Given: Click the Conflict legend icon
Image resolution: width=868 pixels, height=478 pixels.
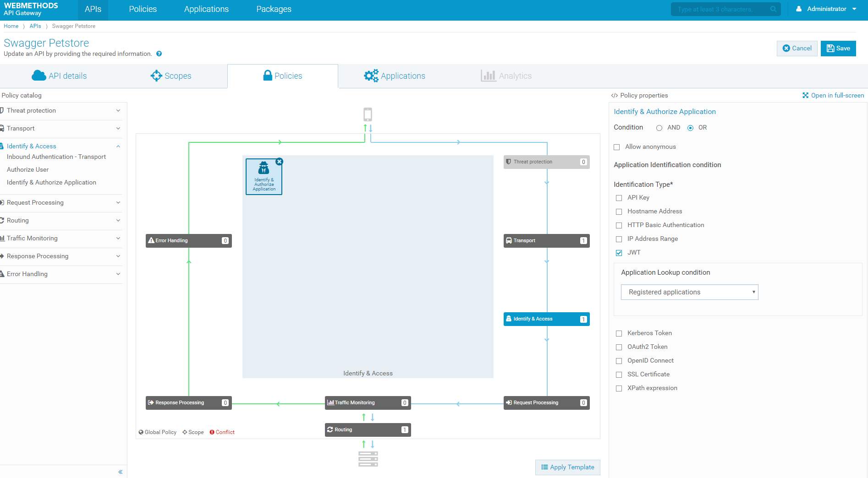Looking at the screenshot, I should tap(212, 432).
